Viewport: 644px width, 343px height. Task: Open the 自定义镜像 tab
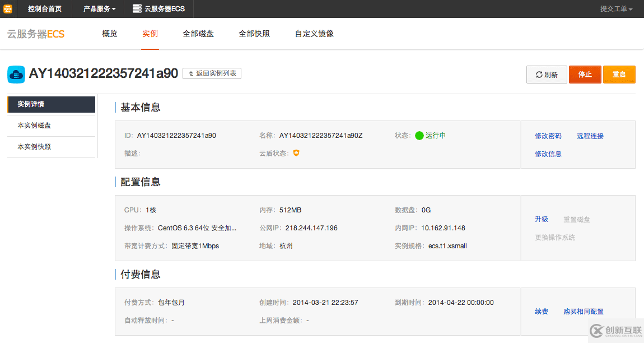314,34
